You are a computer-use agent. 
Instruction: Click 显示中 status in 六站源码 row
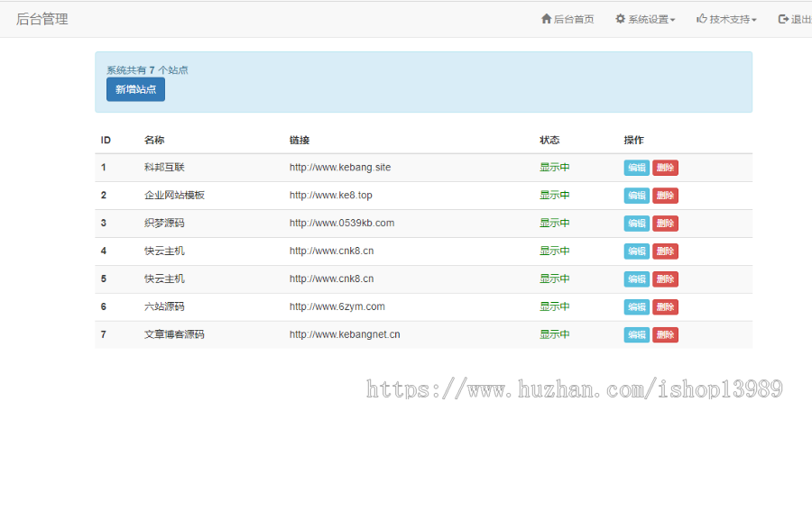pyautogui.click(x=555, y=306)
